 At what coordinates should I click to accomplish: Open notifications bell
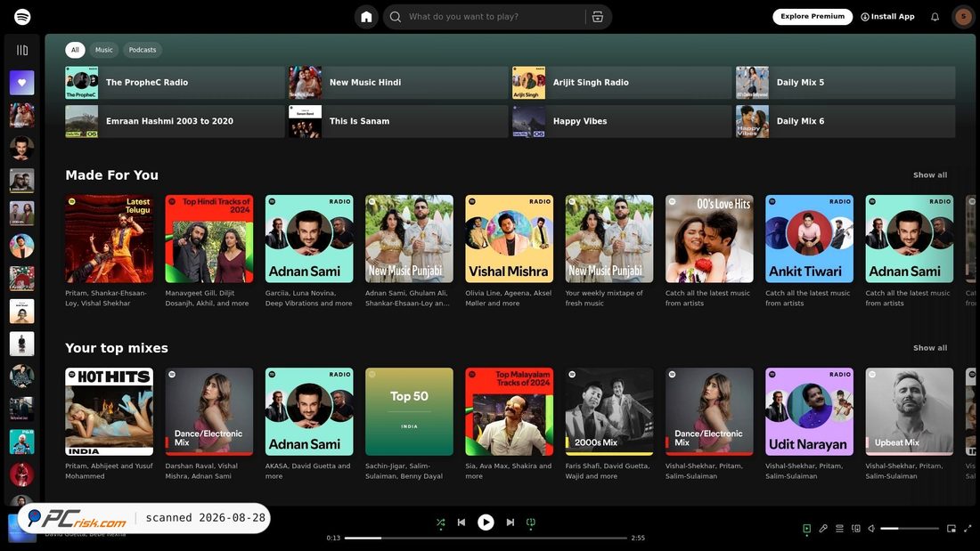click(x=935, y=17)
